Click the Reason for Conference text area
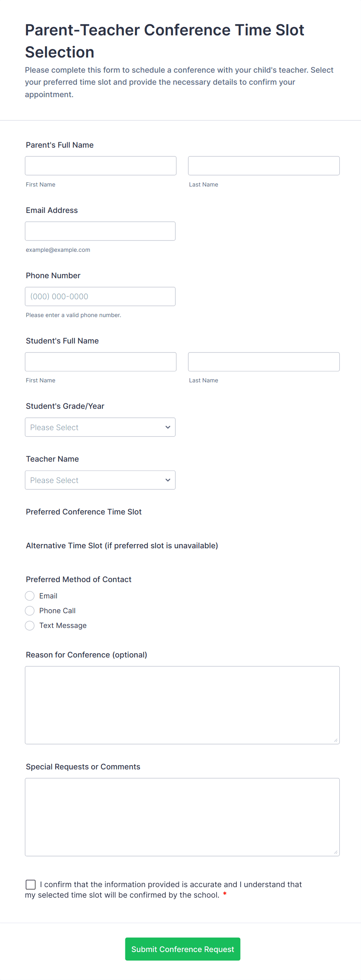 (x=182, y=705)
